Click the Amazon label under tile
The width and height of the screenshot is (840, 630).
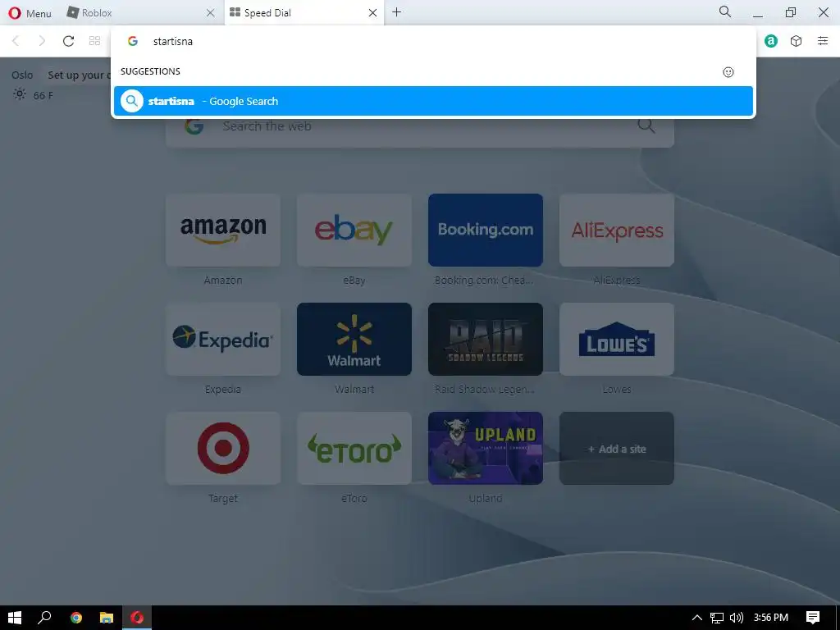[x=223, y=281]
